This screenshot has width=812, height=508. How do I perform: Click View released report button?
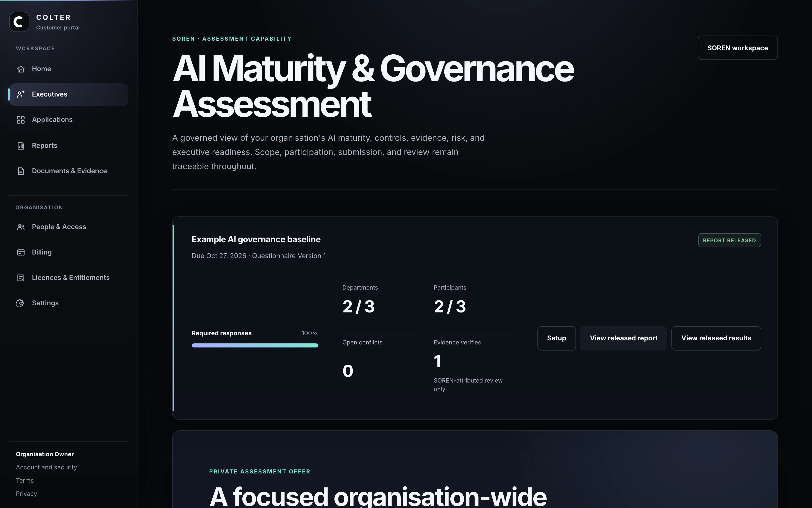tap(623, 338)
